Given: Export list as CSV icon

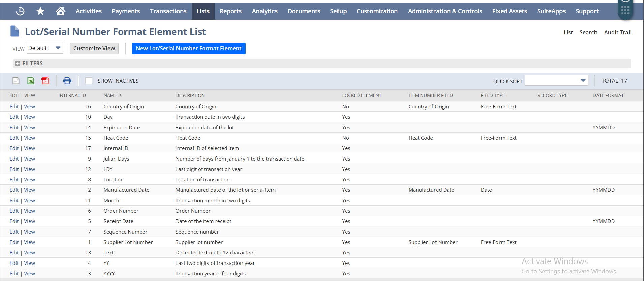Looking at the screenshot, I should click(x=16, y=81).
